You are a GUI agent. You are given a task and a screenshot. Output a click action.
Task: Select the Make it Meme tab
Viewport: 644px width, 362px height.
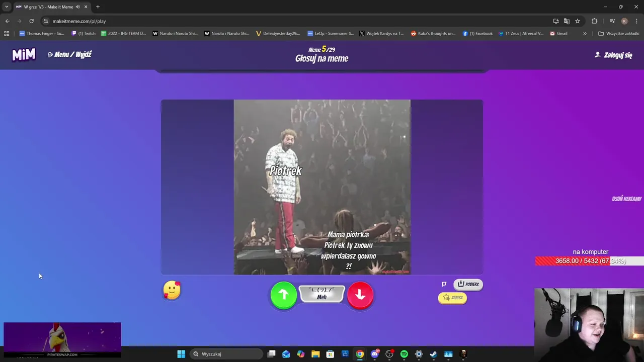click(51, 7)
